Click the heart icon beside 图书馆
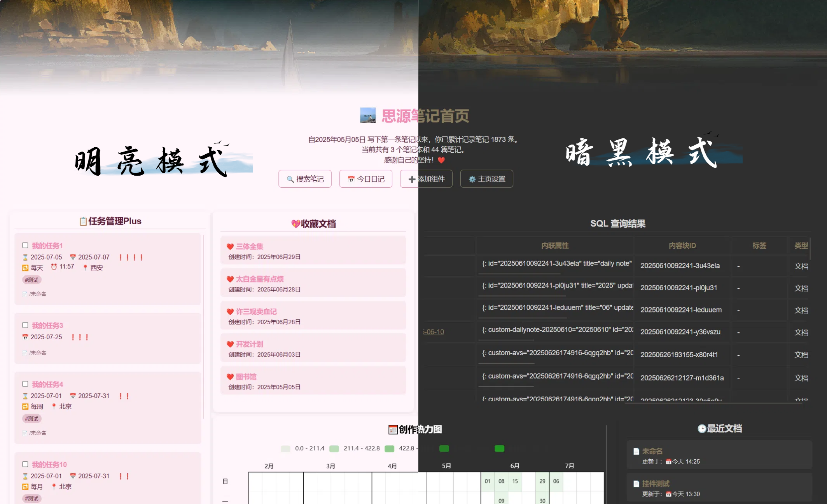The image size is (827, 504). pos(230,377)
